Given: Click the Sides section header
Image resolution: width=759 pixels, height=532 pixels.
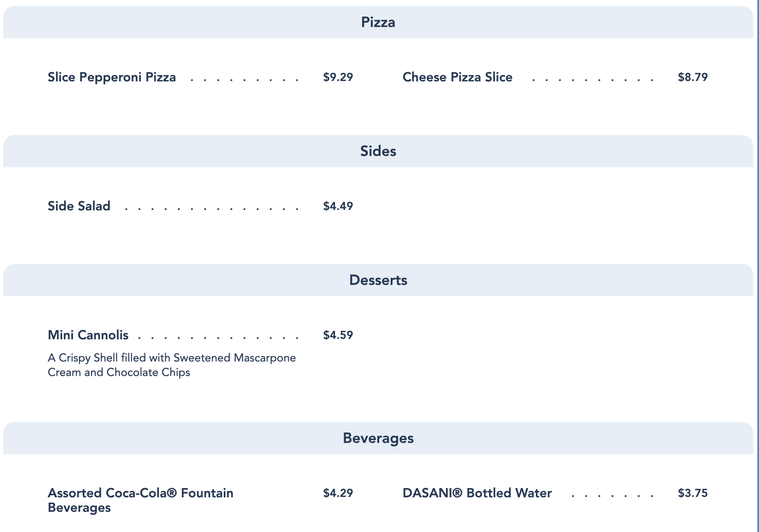Looking at the screenshot, I should click(378, 151).
